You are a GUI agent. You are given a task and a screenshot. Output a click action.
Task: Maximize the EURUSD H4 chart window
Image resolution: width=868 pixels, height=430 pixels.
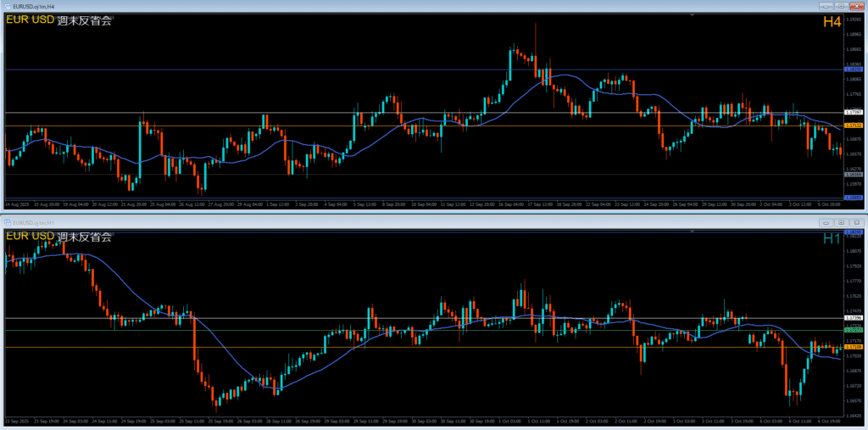(839, 6)
